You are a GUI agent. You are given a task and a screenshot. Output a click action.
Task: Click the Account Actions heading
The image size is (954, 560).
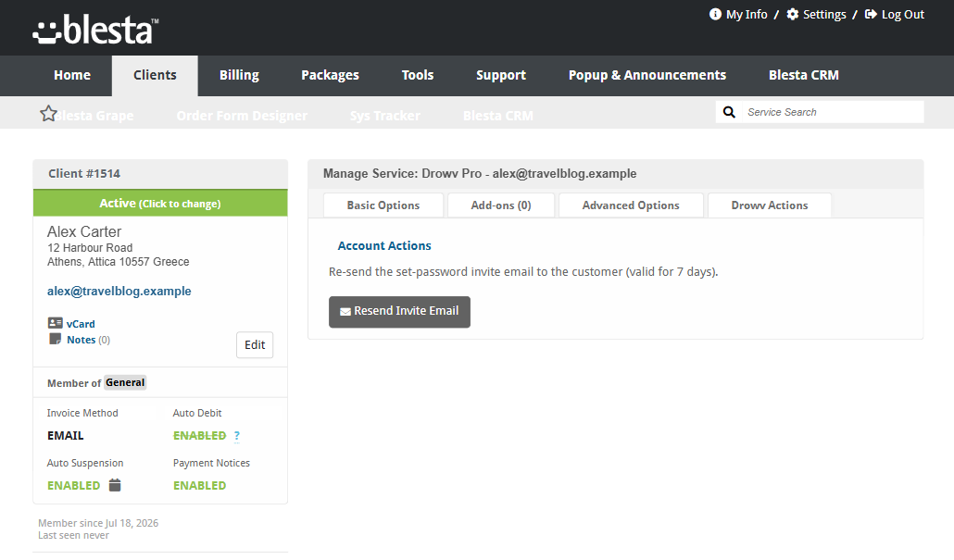point(384,245)
